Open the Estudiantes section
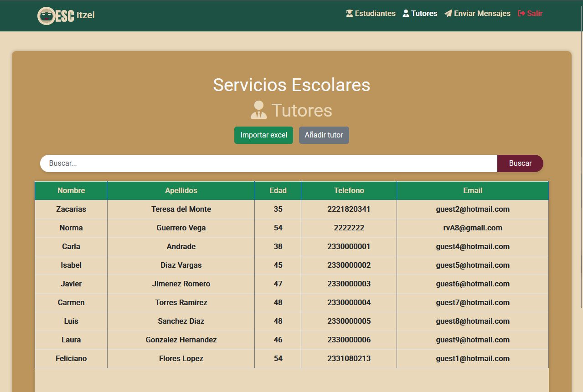Screen dimensions: 583x392 374,13
